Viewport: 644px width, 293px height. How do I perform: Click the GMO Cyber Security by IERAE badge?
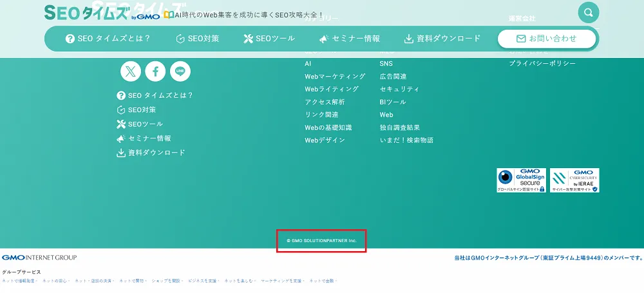point(574,180)
